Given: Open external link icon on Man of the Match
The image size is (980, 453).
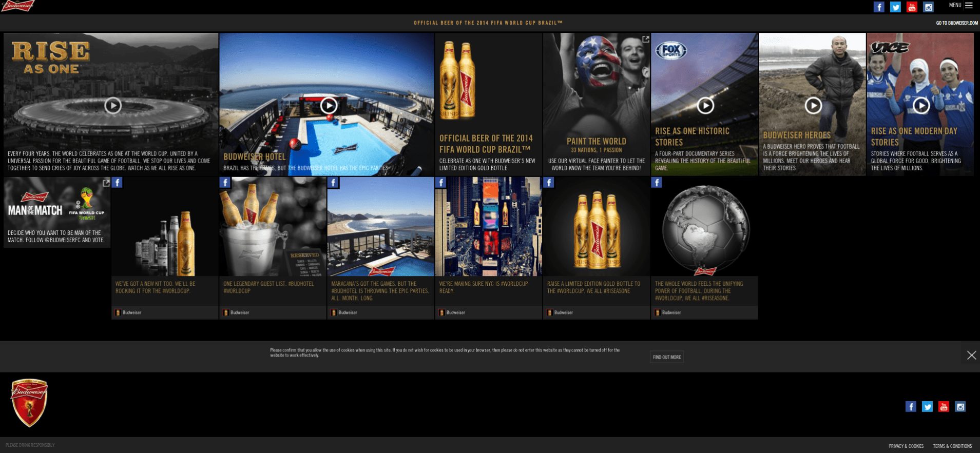Looking at the screenshot, I should 106,183.
